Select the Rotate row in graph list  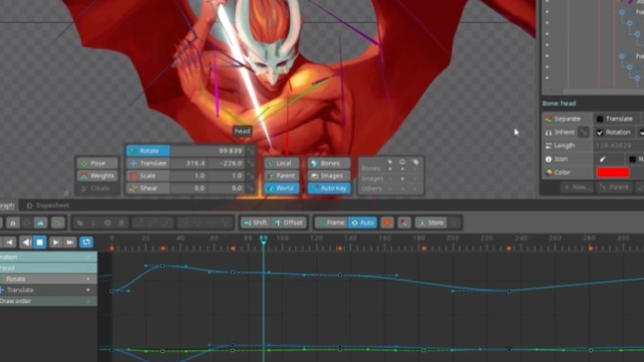tap(48, 279)
